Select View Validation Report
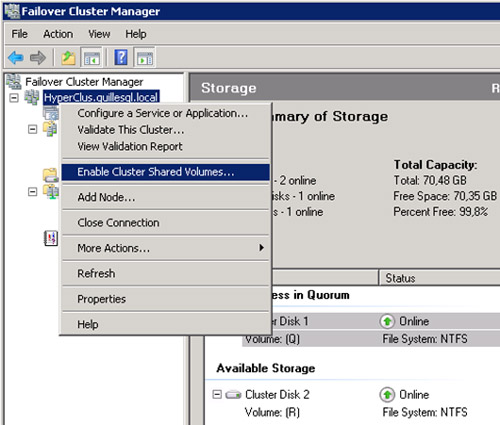Screen dimensions: 500x425 [166, 146]
